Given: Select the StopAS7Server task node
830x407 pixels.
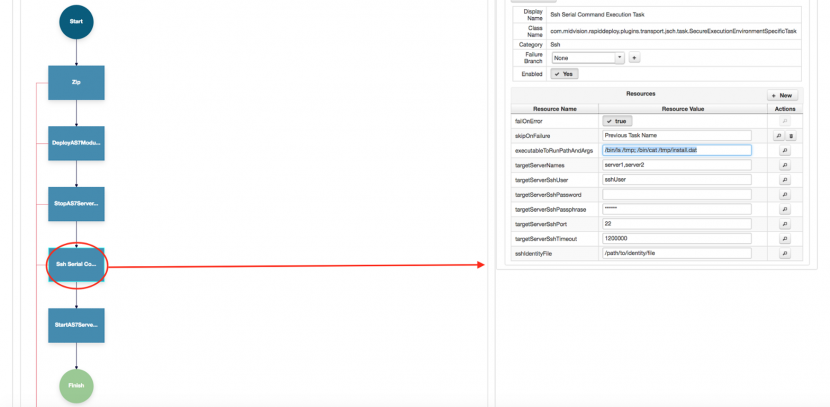Looking at the screenshot, I should pyautogui.click(x=76, y=203).
